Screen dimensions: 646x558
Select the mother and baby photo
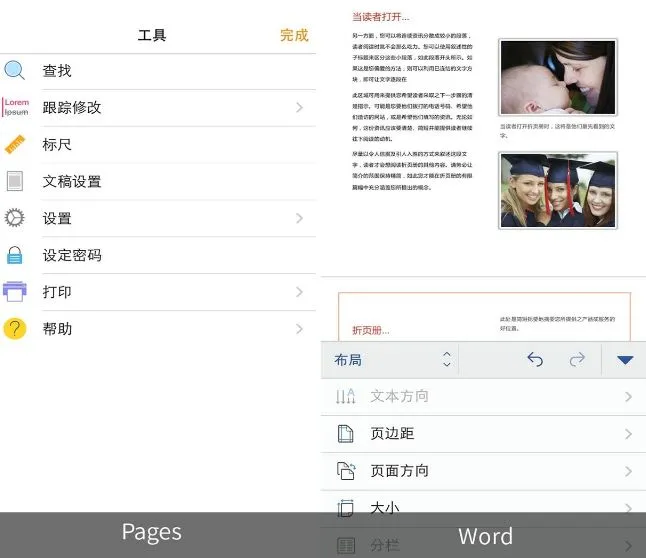coord(558,77)
